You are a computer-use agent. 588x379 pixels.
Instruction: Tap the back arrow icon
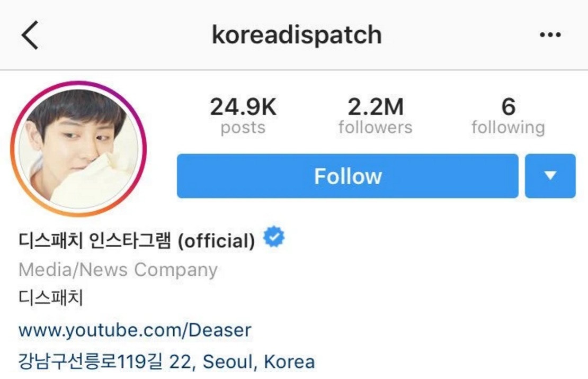pos(30,35)
